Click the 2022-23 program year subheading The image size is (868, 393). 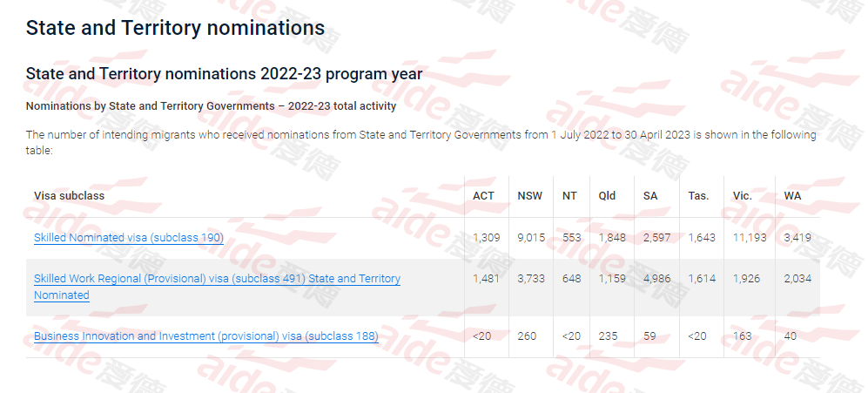224,74
